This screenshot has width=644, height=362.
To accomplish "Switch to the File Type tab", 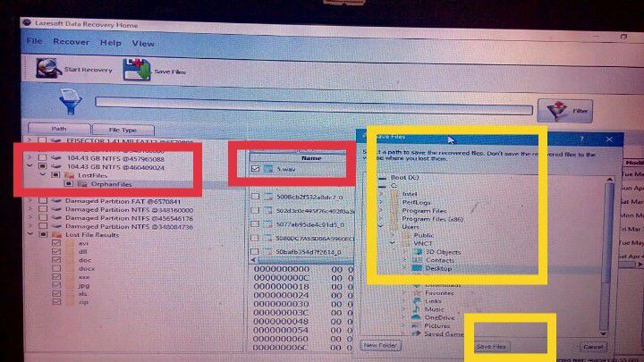I will (x=122, y=130).
